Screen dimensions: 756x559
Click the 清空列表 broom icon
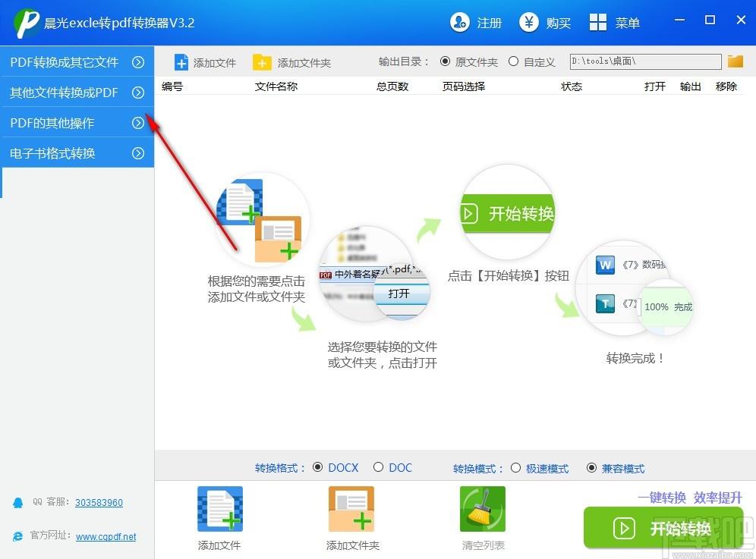tap(483, 508)
